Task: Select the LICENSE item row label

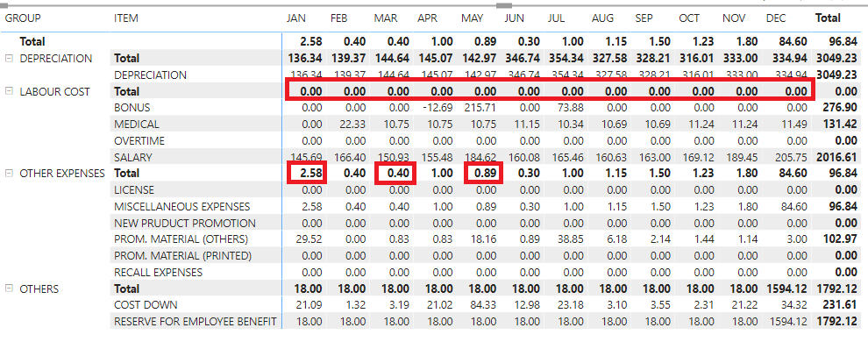Action: tap(134, 189)
